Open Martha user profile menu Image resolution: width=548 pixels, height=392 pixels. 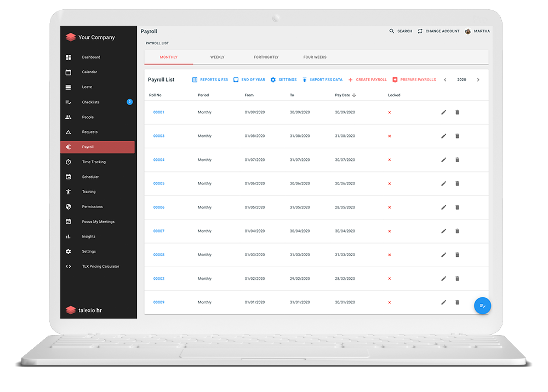click(477, 31)
